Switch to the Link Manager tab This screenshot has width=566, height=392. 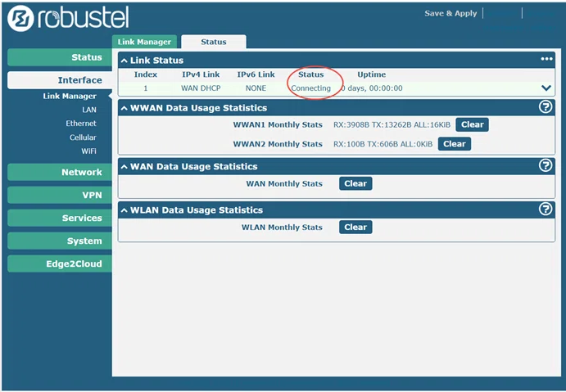click(144, 42)
